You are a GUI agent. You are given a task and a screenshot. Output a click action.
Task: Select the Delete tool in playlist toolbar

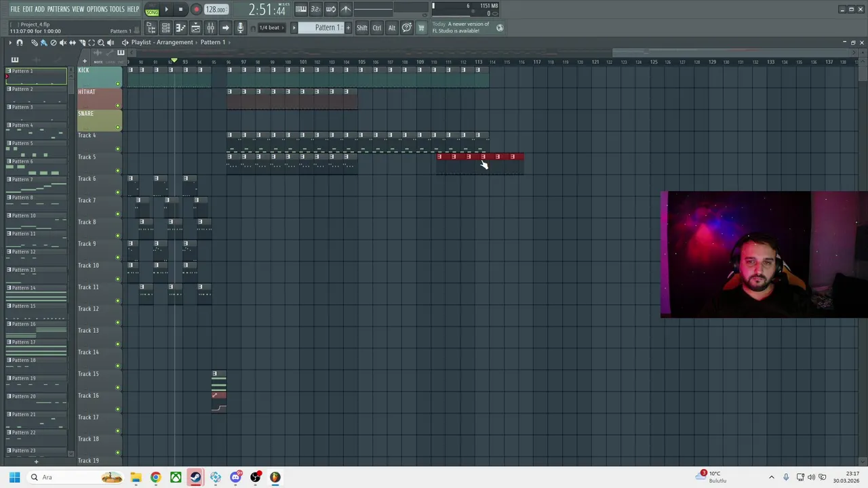54,43
